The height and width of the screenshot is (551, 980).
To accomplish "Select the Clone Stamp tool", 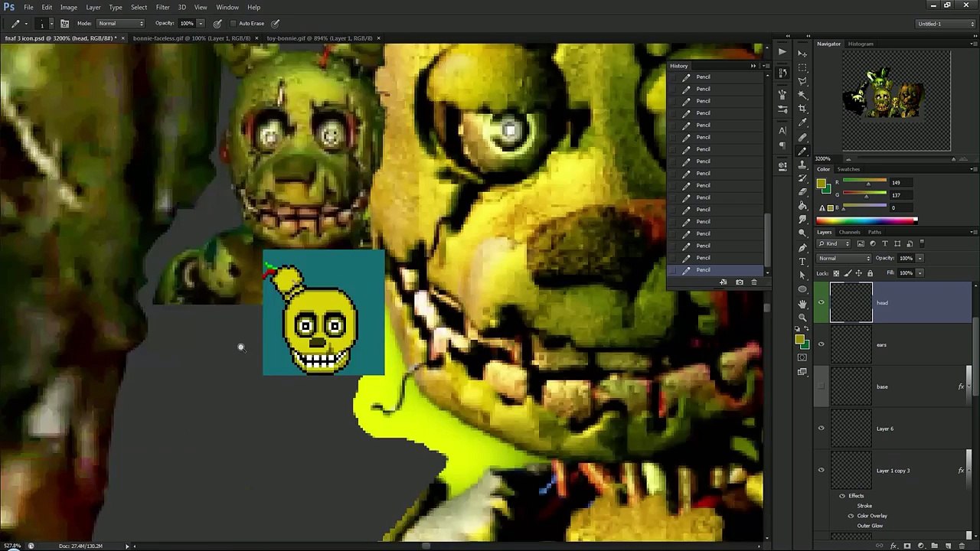I will tap(802, 165).
